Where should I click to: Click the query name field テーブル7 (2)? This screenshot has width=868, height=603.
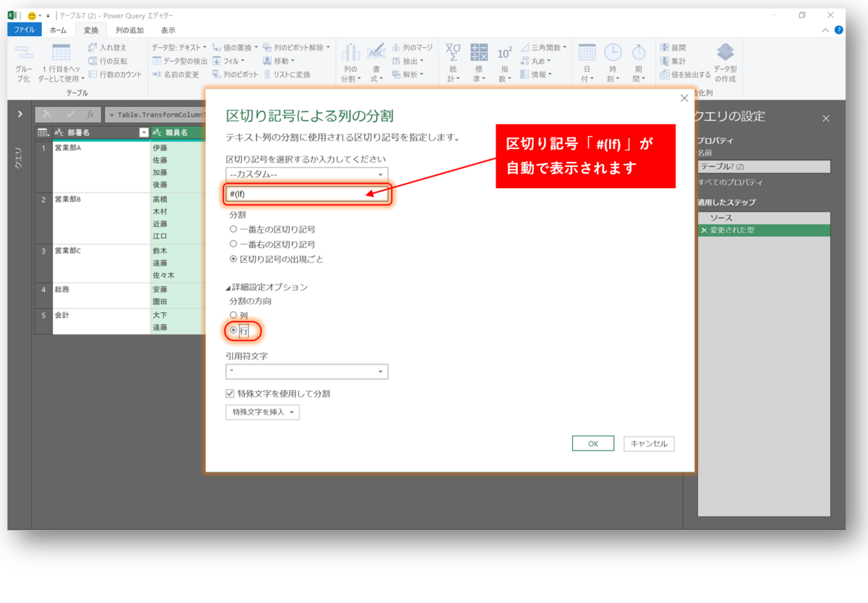(x=764, y=166)
